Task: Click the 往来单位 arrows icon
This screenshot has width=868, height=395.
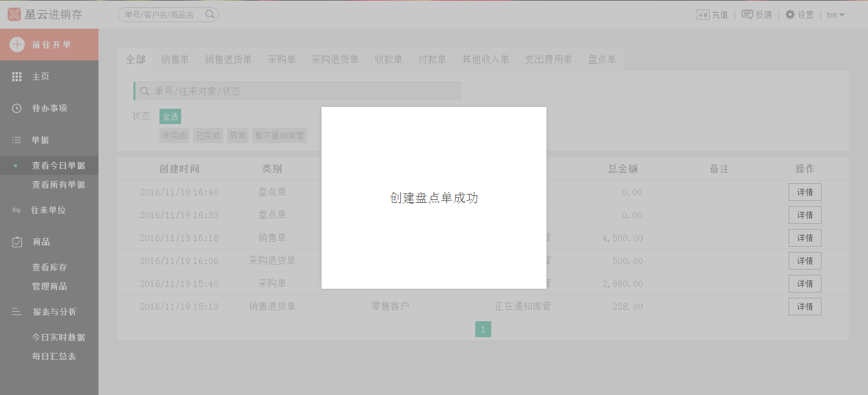Action: click(17, 210)
